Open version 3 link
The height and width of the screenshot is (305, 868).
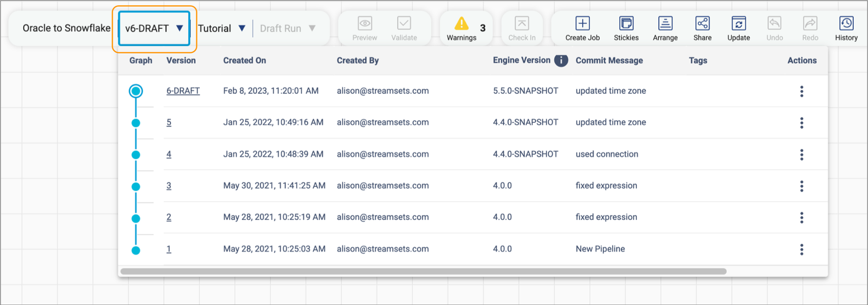(x=169, y=185)
